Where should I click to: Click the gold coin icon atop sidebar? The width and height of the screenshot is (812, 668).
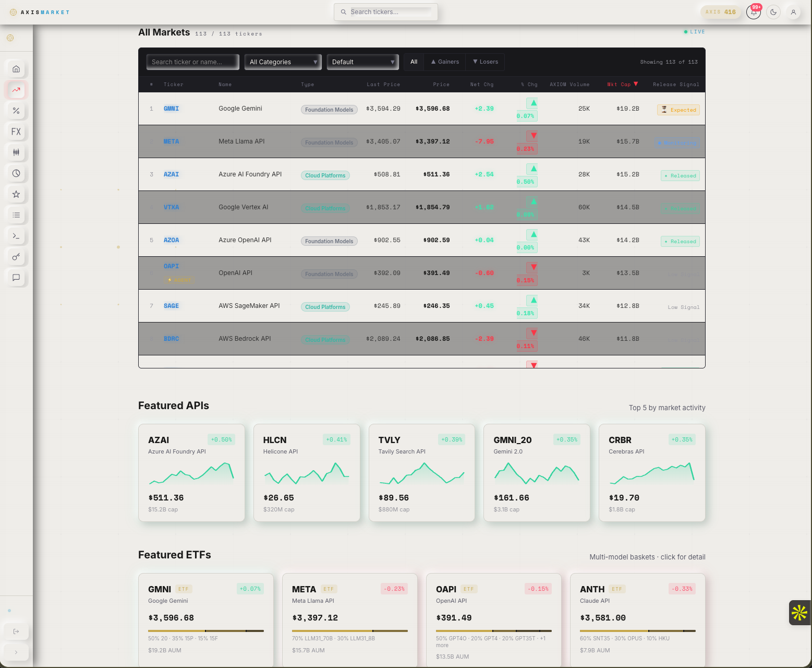click(x=10, y=38)
